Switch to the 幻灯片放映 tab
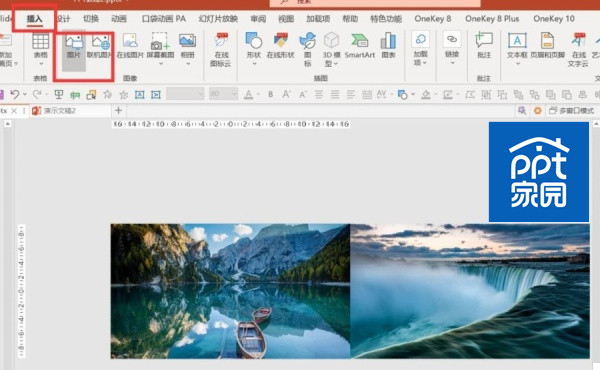This screenshot has width=600, height=370. click(x=218, y=19)
